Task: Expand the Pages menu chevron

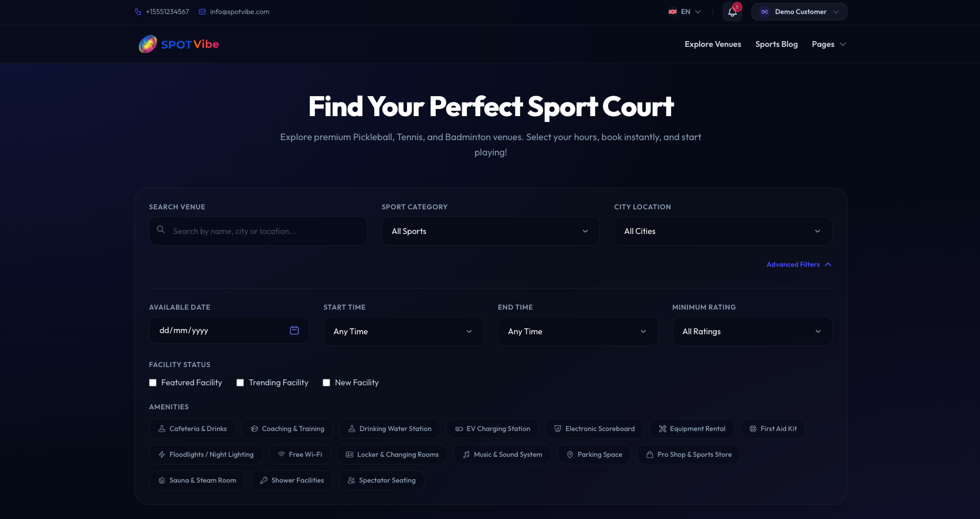Action: (843, 44)
